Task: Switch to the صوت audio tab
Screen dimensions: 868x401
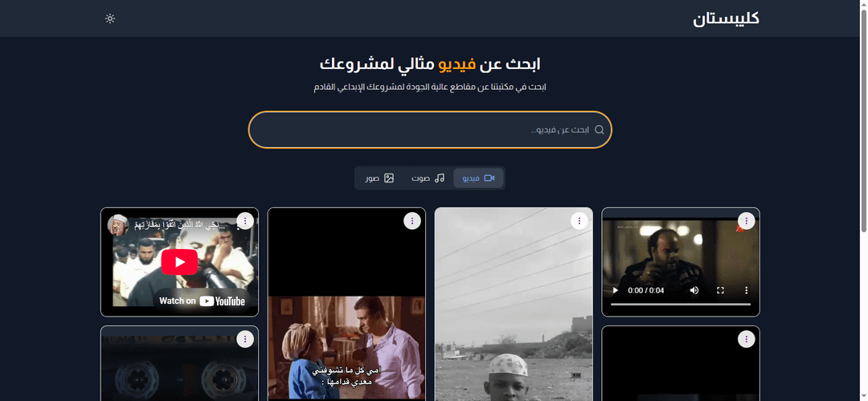Action: pos(428,178)
